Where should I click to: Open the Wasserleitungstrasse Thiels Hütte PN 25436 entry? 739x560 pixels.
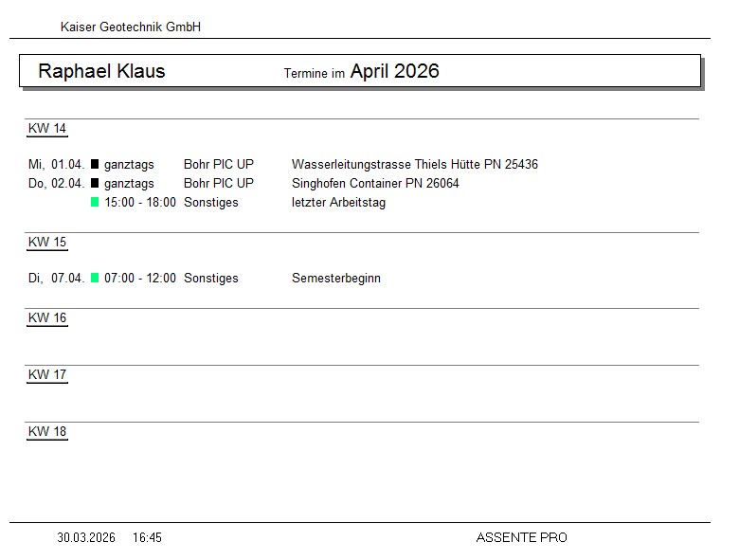[x=414, y=165]
